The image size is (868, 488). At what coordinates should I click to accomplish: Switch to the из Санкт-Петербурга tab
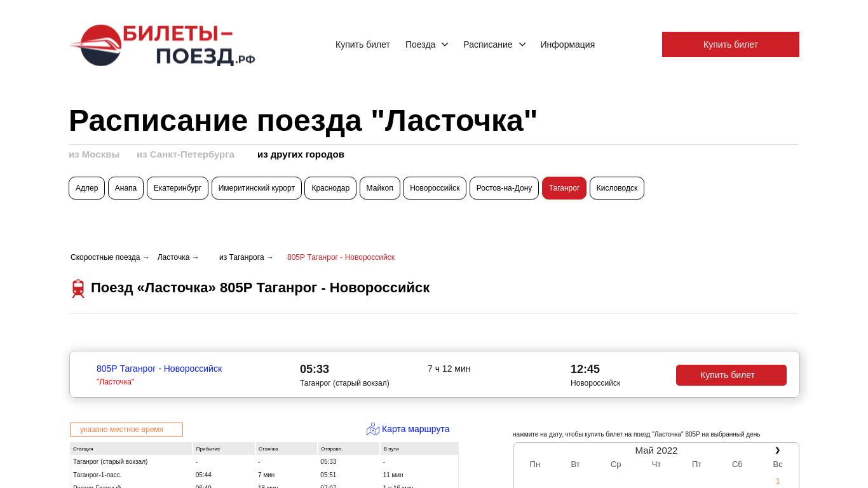click(186, 154)
